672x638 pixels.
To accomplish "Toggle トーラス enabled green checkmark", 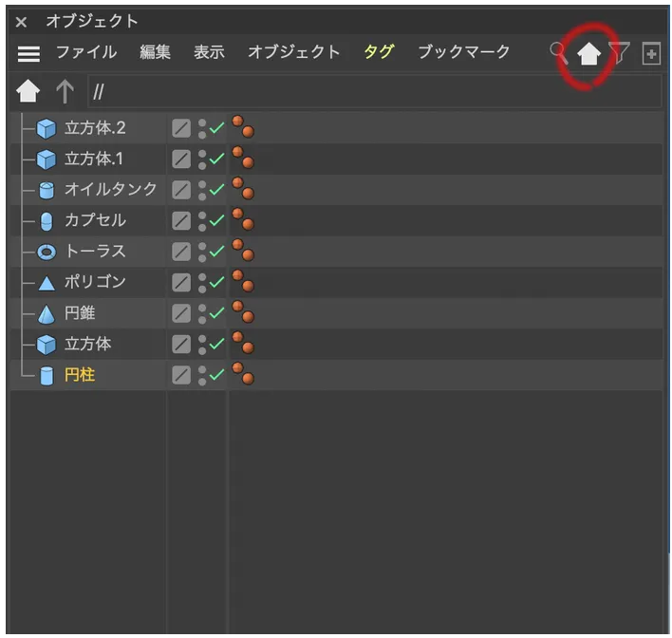I will coord(216,252).
